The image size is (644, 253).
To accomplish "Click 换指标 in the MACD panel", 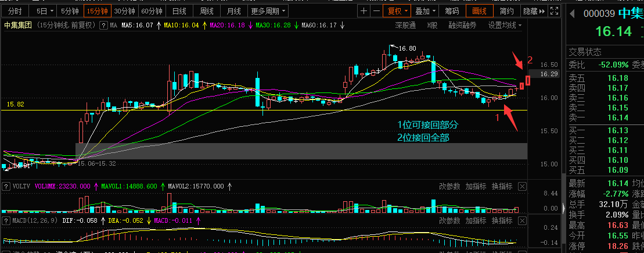I will tap(502, 220).
